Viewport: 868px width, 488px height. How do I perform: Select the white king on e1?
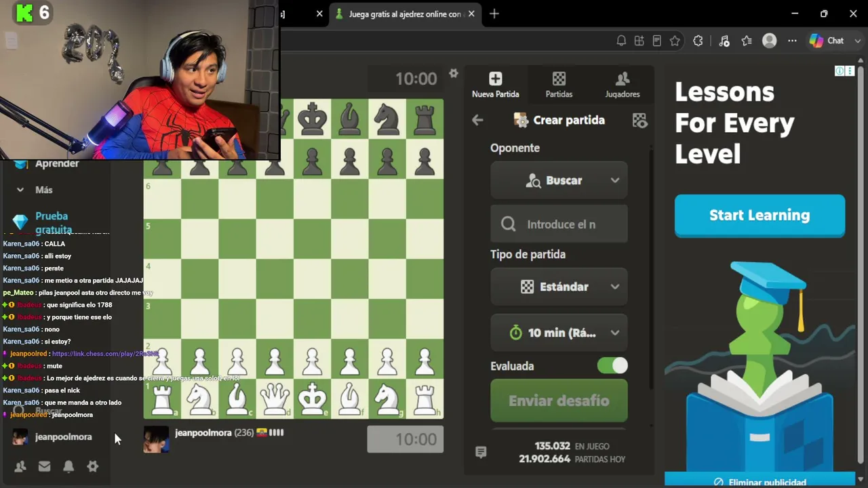312,399
